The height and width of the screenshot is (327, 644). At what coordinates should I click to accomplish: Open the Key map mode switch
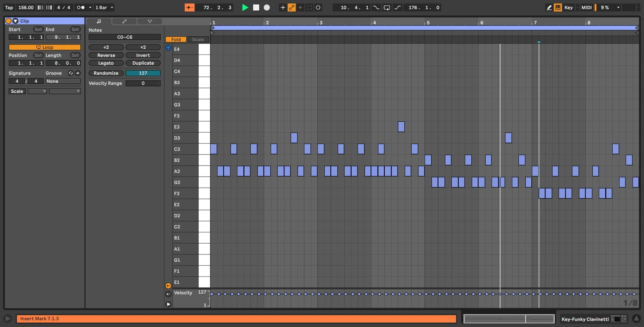(x=569, y=7)
